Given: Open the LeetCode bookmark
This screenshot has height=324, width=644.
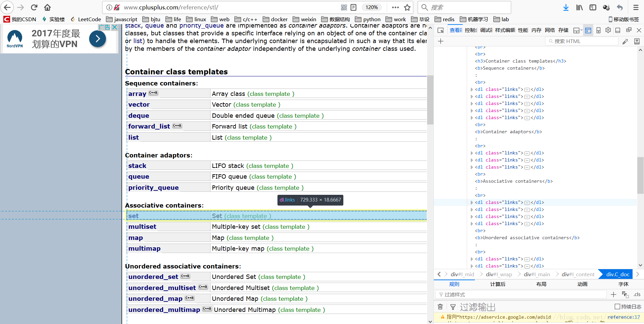Looking at the screenshot, I should 86,20.
